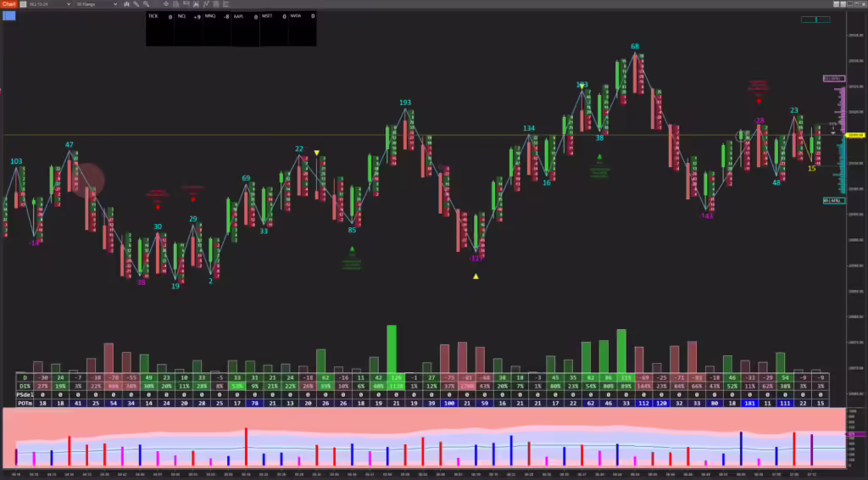Select the orange Chart tab
Screen dimensions: 868x480
tap(8, 4)
